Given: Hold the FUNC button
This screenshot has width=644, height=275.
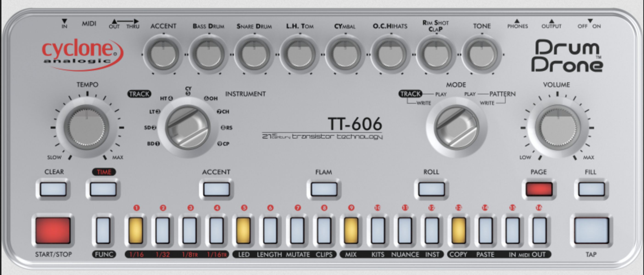Looking at the screenshot, I should [x=103, y=230].
